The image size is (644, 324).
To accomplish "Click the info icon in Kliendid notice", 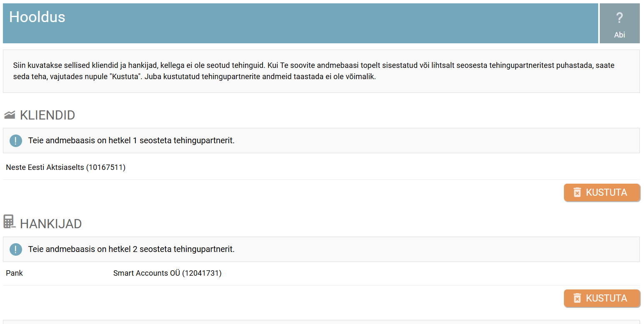I will click(x=16, y=141).
